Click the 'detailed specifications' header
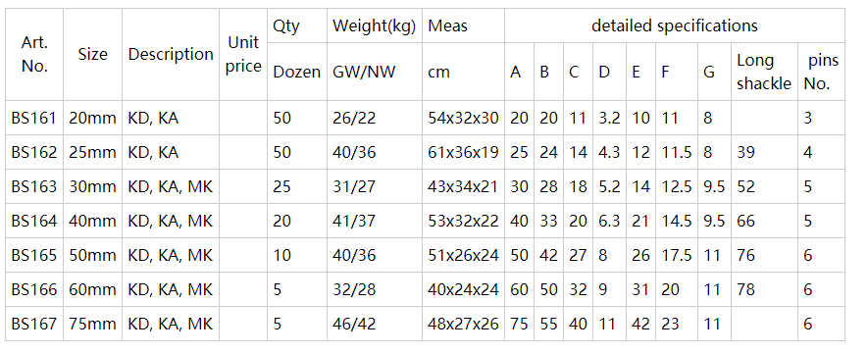 point(674,25)
